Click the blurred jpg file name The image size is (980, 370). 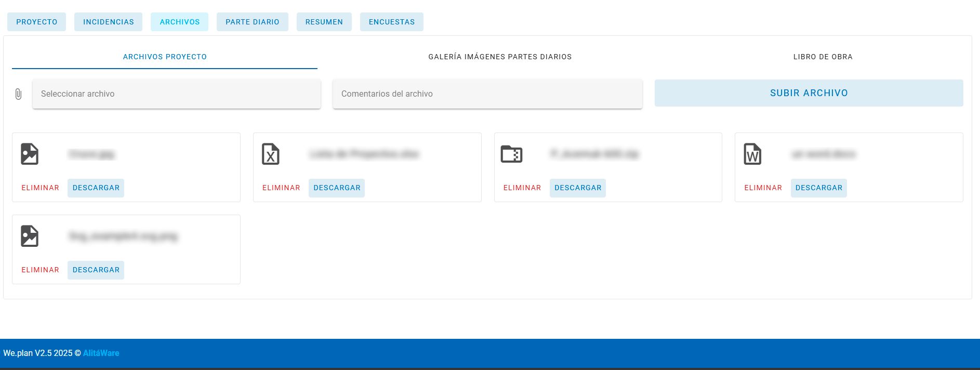(x=91, y=154)
